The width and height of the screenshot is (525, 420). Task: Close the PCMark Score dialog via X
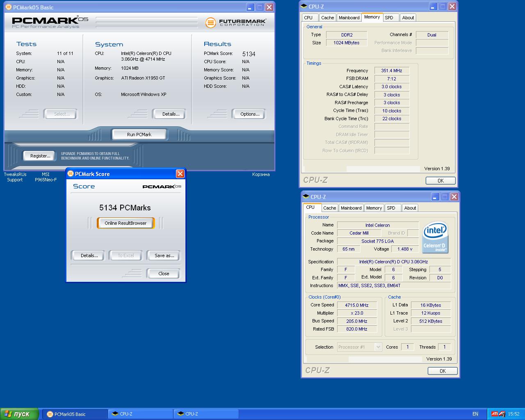point(180,174)
